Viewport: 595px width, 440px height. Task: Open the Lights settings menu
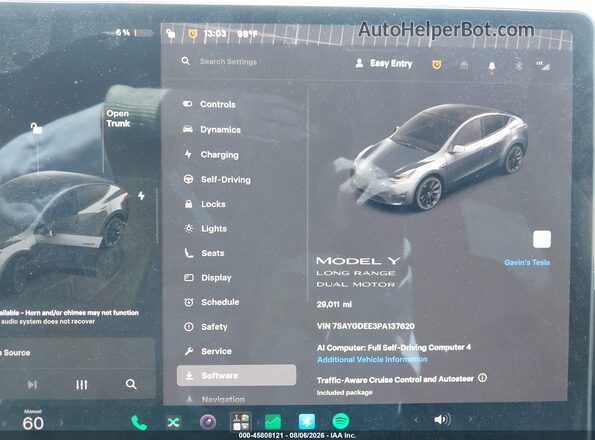click(205, 229)
